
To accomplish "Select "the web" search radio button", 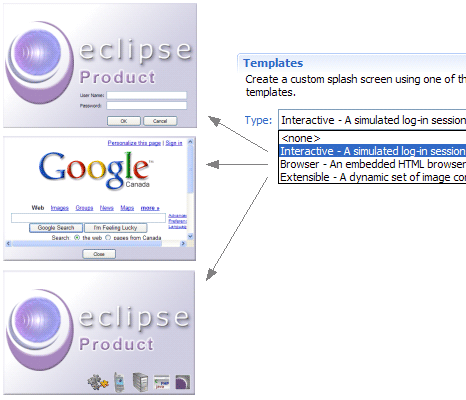I will click(x=77, y=238).
